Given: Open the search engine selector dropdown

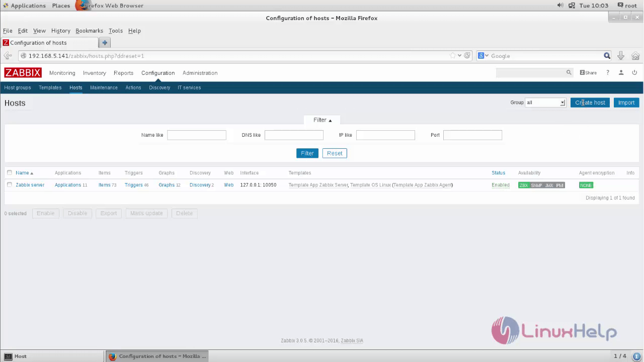Looking at the screenshot, I should [483, 56].
